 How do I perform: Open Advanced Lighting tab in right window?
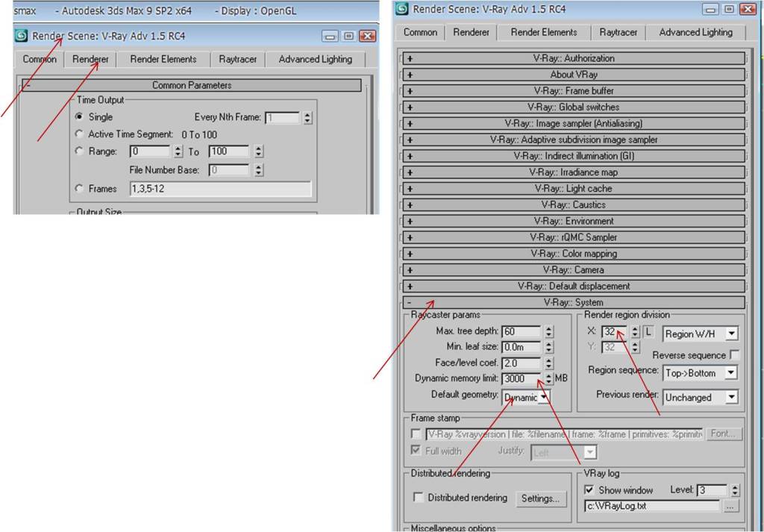point(695,32)
